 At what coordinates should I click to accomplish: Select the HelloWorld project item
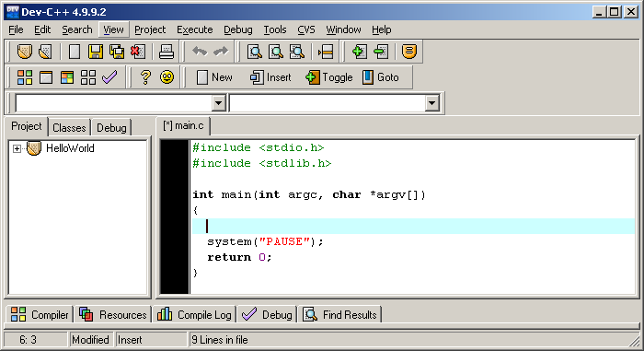pos(70,148)
